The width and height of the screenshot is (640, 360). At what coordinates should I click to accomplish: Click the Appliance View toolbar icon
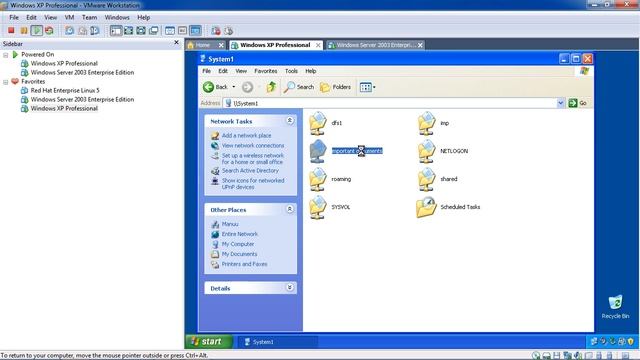pyautogui.click(x=182, y=31)
